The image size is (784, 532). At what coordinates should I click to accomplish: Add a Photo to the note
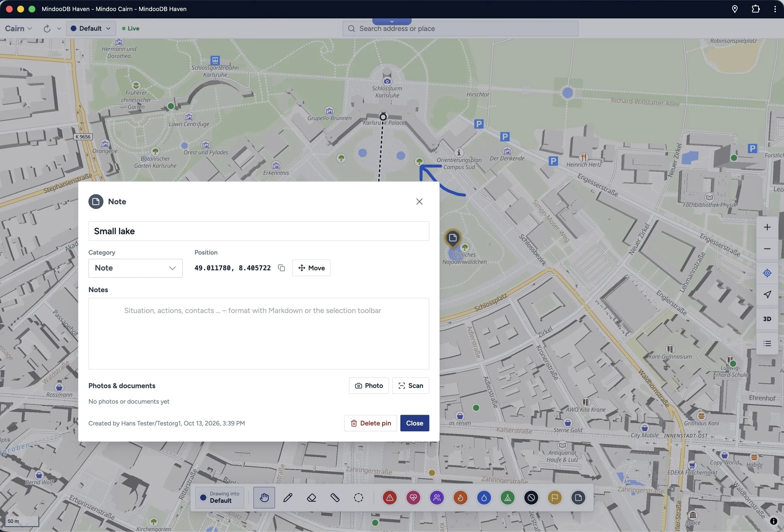coord(369,386)
